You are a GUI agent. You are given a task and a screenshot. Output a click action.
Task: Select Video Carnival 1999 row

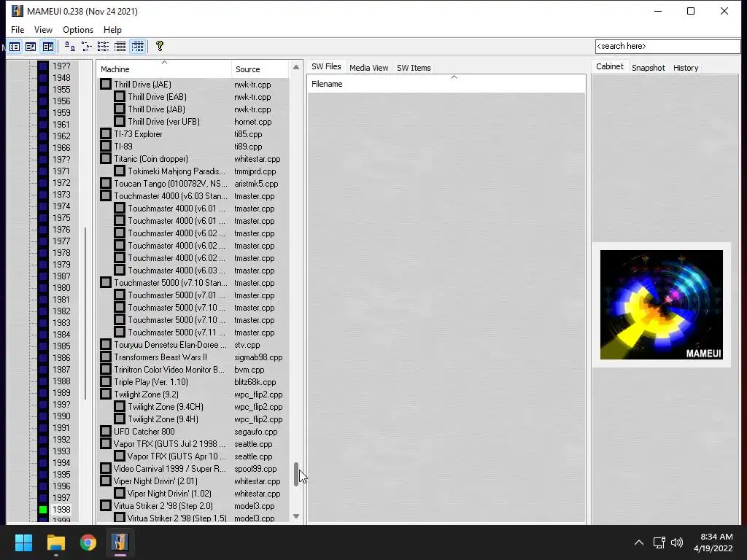193,469
